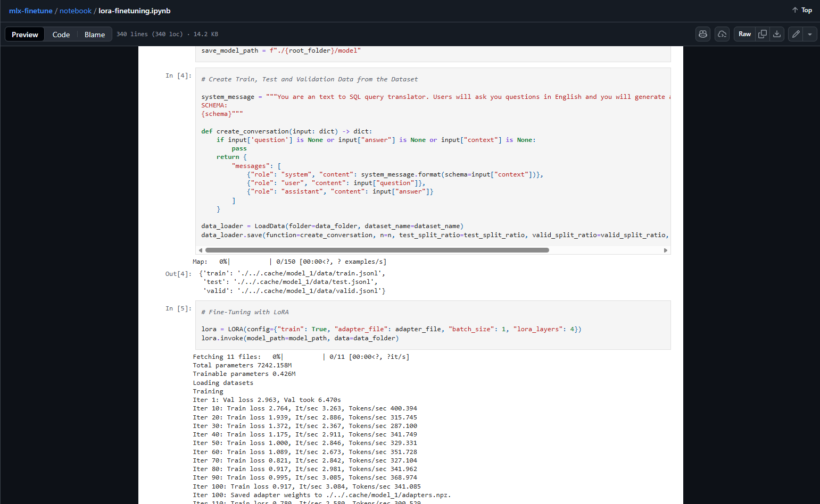Image resolution: width=820 pixels, height=504 pixels.
Task: Switch to the Code tab
Action: click(x=61, y=35)
